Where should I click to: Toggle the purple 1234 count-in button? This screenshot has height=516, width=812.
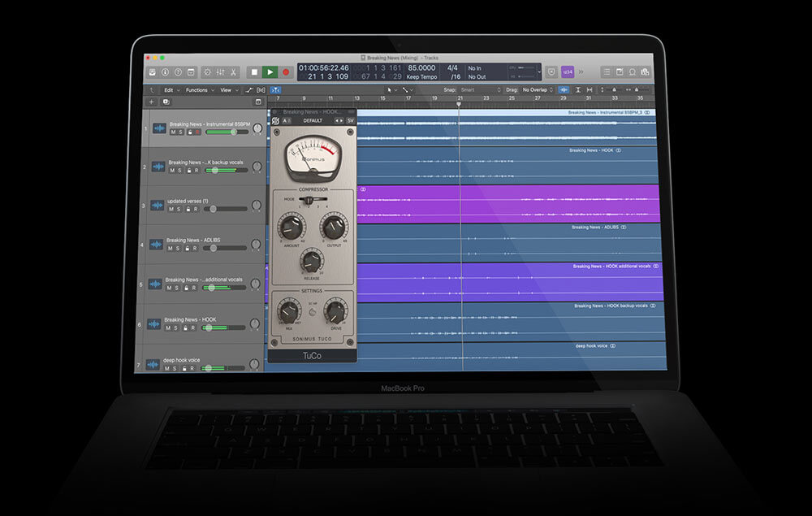[x=568, y=72]
